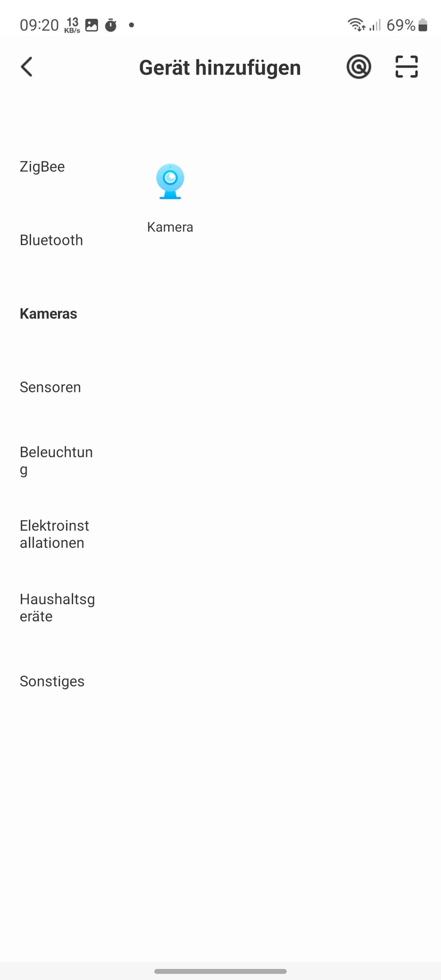Tap the stopwatch icon in status bar

pyautogui.click(x=110, y=25)
